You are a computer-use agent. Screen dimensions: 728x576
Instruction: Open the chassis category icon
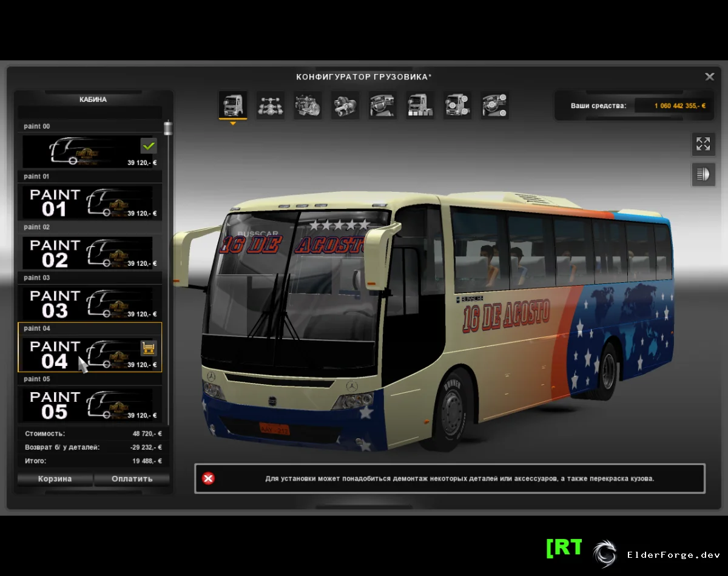(x=271, y=106)
